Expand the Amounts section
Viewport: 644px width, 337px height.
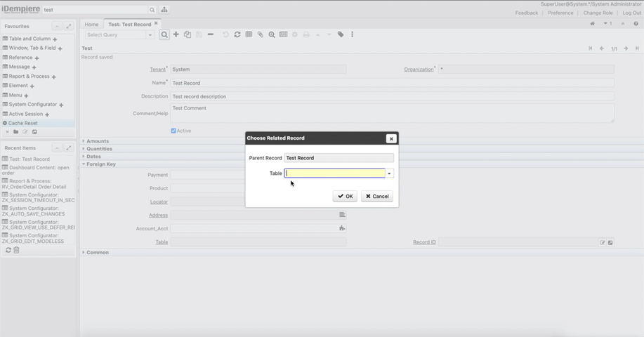click(x=97, y=141)
